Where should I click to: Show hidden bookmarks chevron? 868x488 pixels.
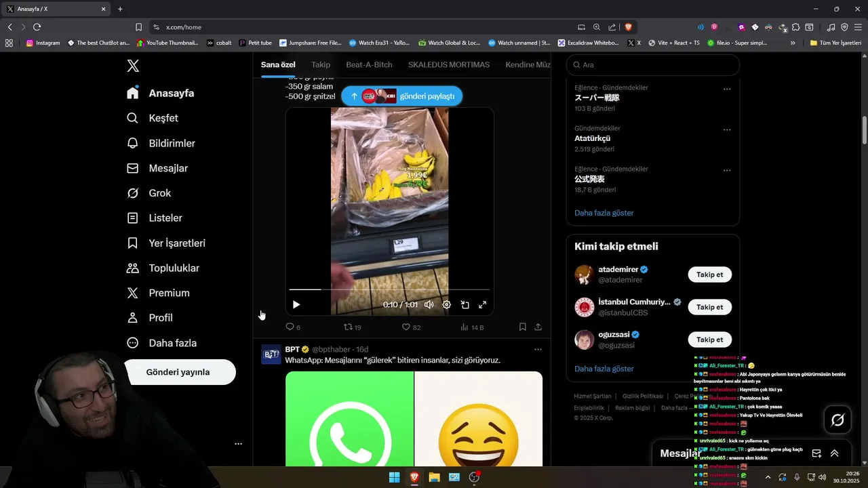(x=793, y=43)
